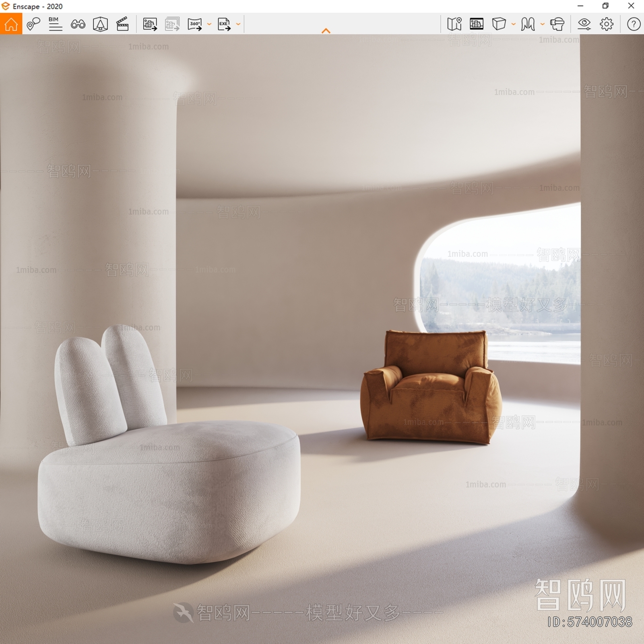Enable the VR headset mode

(x=557, y=24)
